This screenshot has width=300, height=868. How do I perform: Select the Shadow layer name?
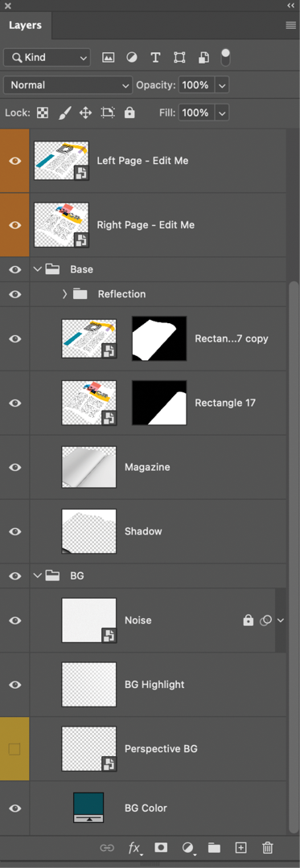tap(143, 531)
